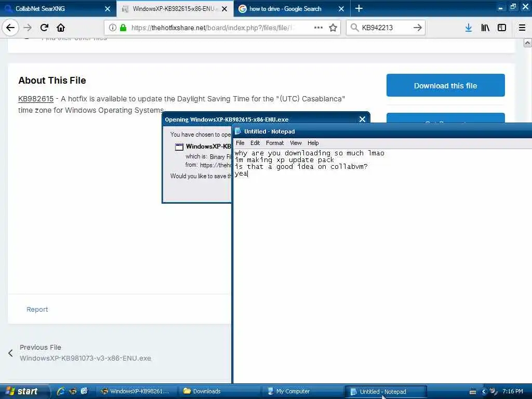Launch Internet Explorer from Quick Launch
The width and height of the screenshot is (532, 399).
click(x=61, y=391)
